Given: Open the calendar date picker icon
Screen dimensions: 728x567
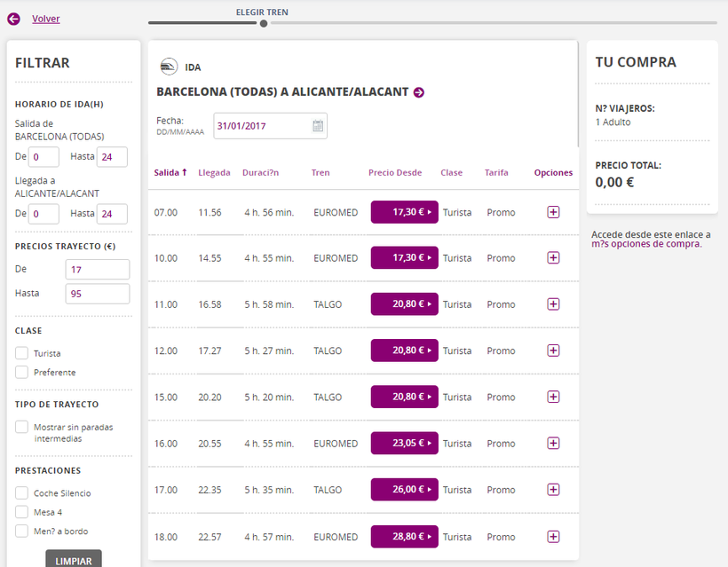Looking at the screenshot, I should click(x=318, y=126).
